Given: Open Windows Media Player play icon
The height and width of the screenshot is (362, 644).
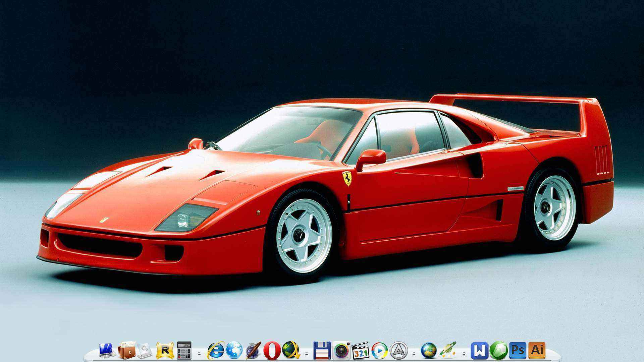Looking at the screenshot, I should click(380, 351).
